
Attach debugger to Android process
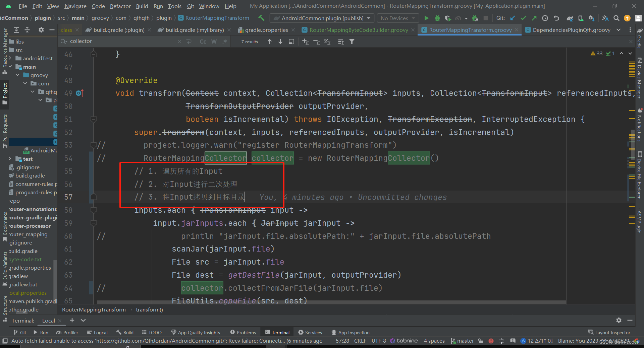coord(475,18)
